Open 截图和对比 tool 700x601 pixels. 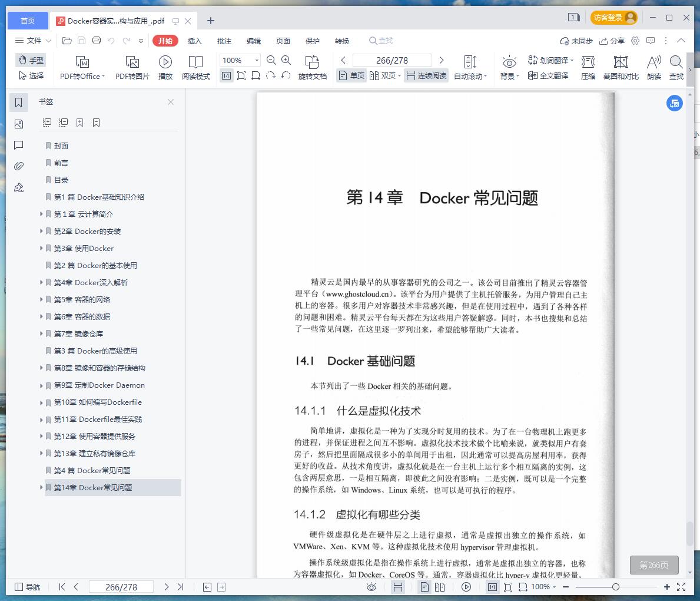(621, 68)
